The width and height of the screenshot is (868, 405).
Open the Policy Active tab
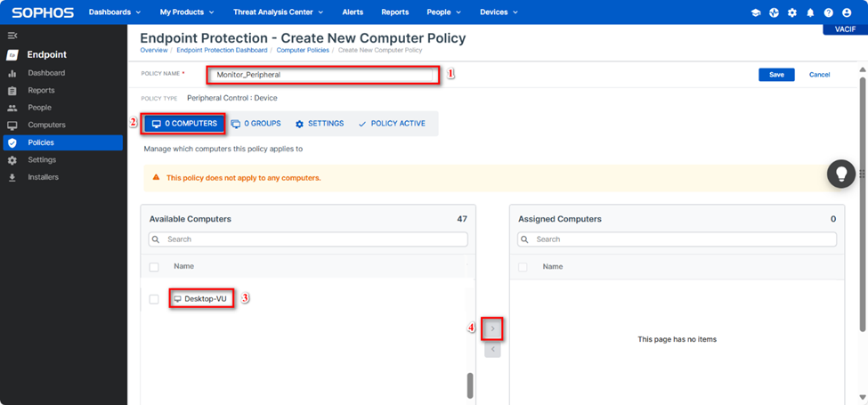(392, 124)
